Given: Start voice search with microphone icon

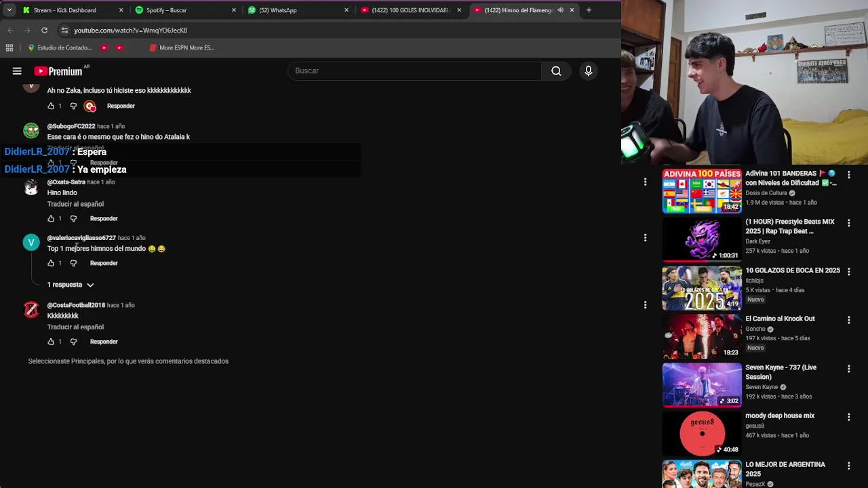Looking at the screenshot, I should (588, 70).
